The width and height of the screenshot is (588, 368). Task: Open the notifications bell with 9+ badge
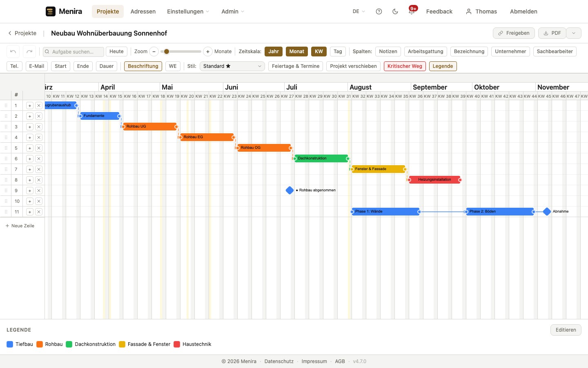(412, 11)
